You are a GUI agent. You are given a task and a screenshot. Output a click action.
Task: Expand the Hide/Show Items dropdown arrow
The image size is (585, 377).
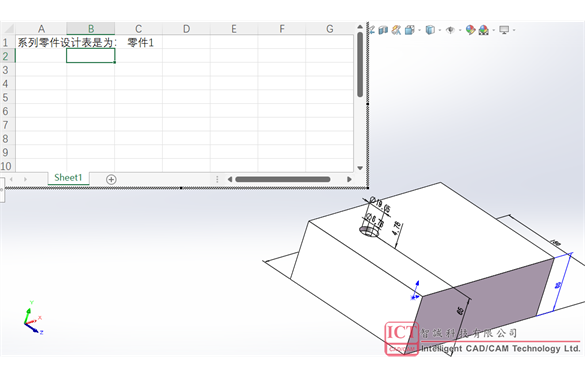point(460,30)
